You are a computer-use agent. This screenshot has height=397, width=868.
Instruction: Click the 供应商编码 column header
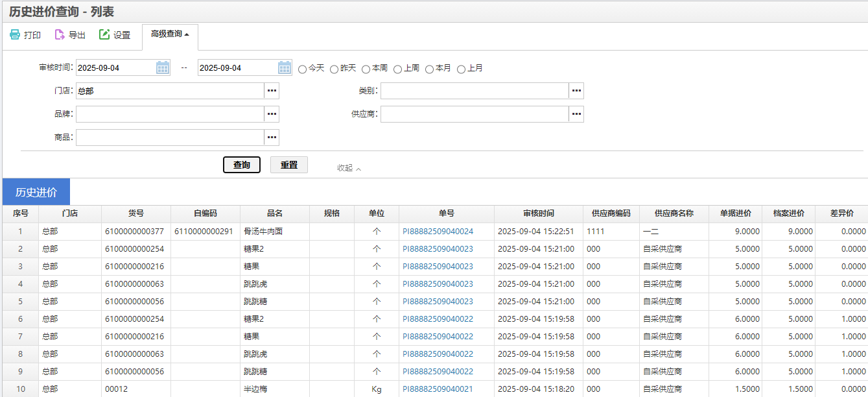pyautogui.click(x=611, y=214)
